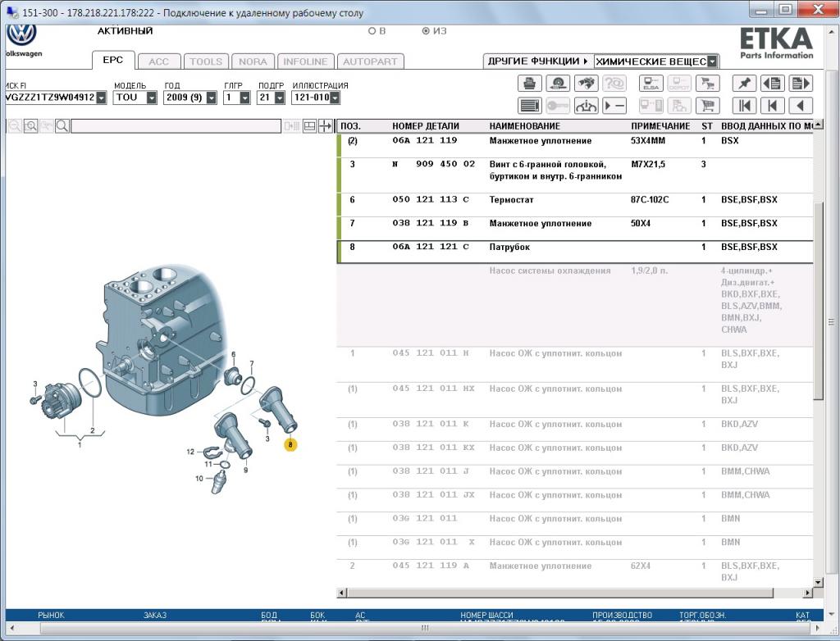Switch to the NORA tab
Screen dimensions: 840x641
tap(253, 61)
